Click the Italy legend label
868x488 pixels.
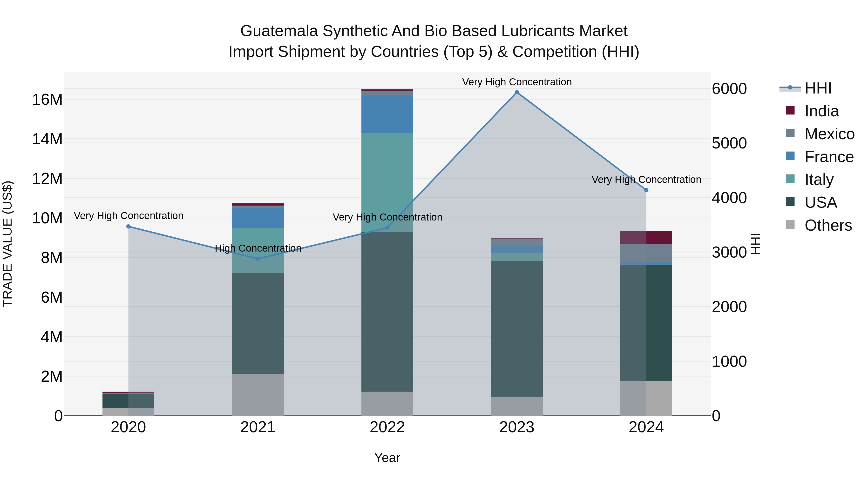[x=819, y=180]
